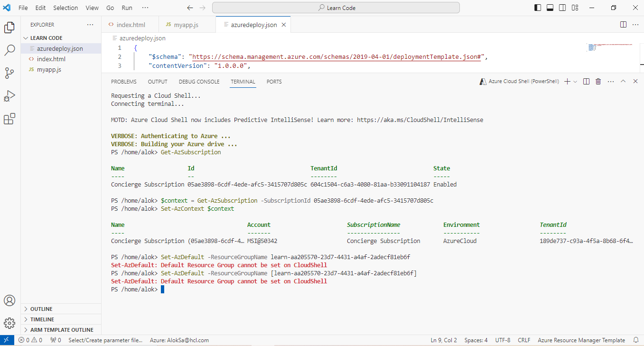The height and width of the screenshot is (346, 644).
Task: Click the errors and warnings status indicator
Action: 30,340
